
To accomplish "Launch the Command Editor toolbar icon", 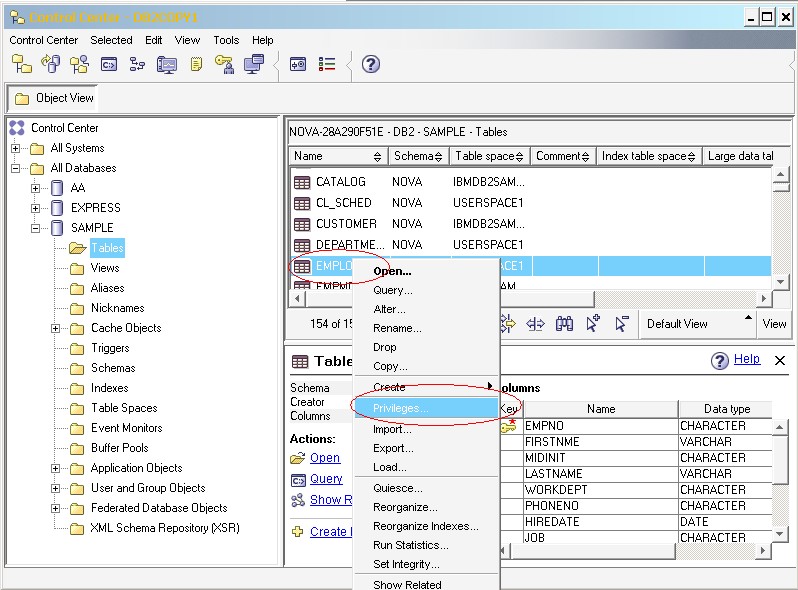I will (109, 64).
